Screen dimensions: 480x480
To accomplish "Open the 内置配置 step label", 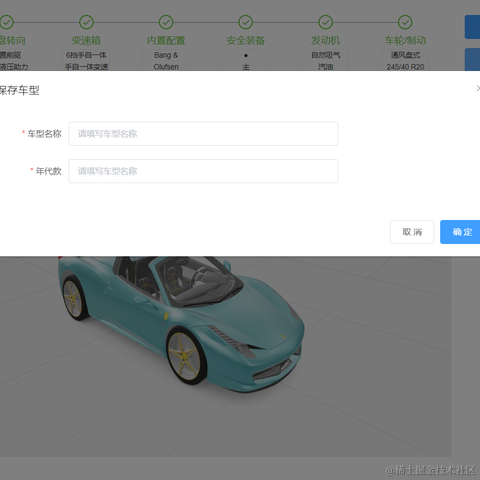I will [166, 40].
